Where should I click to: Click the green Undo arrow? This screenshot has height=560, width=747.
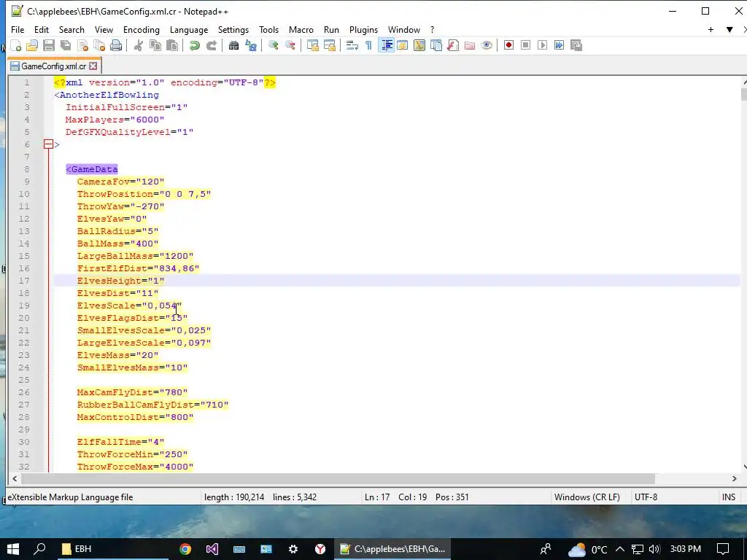point(194,45)
